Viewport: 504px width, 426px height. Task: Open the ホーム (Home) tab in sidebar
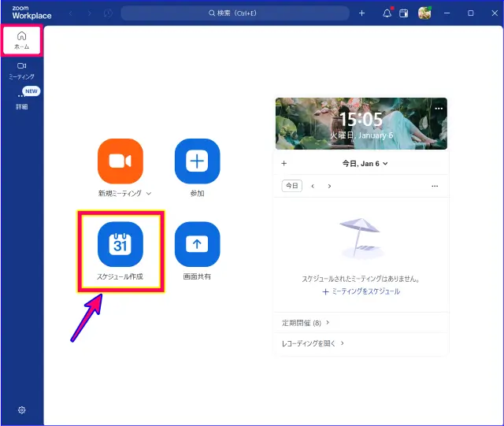(x=21, y=40)
